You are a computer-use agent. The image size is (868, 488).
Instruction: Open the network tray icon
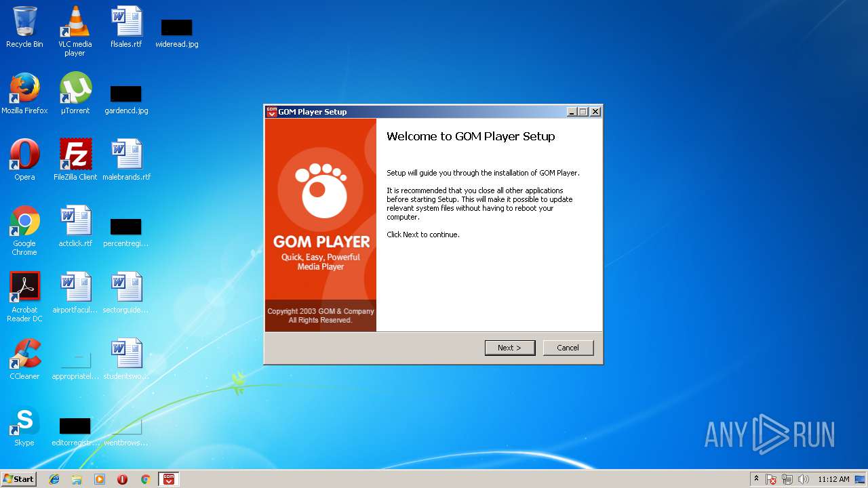click(x=787, y=479)
